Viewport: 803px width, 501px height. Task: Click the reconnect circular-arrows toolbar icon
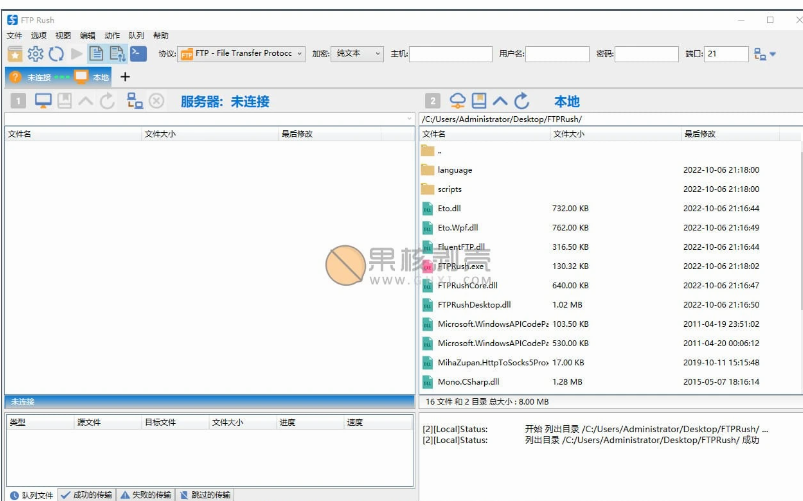coord(56,53)
